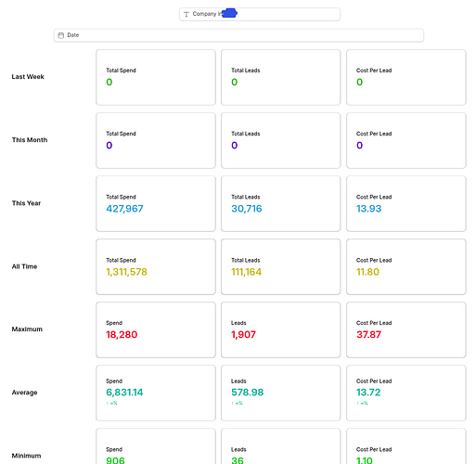Select the Last Week Cost Per Lead card

tap(405, 77)
